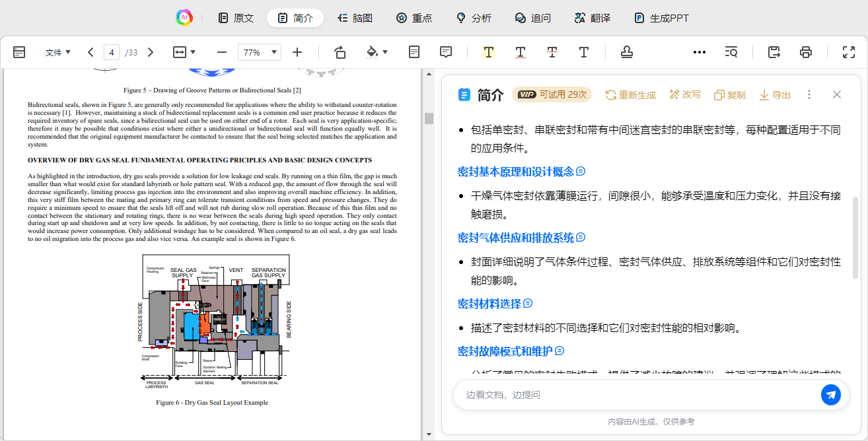Screen dimensions: 868x441
Task: Select the strikethrough text tool
Action: coord(552,52)
